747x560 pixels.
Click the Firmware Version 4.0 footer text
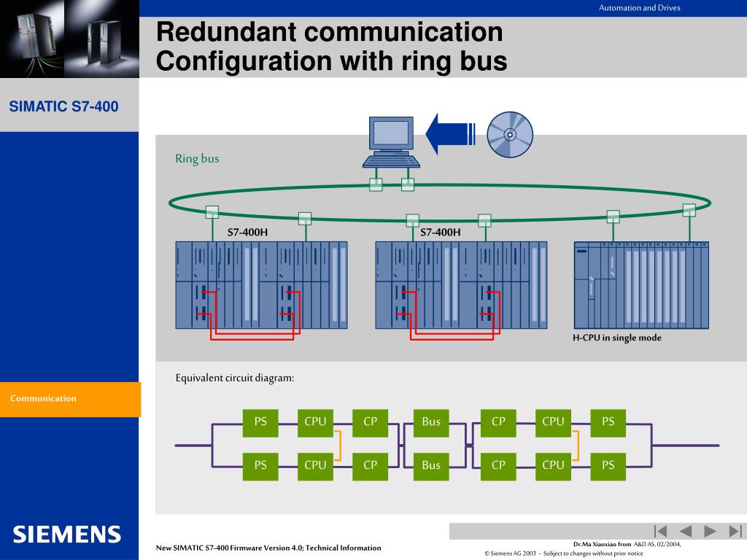(268, 548)
